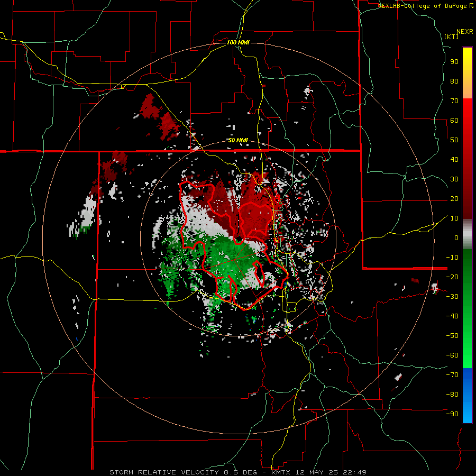Click the [KT] units label
This screenshot has width=476, height=476.
(452, 36)
